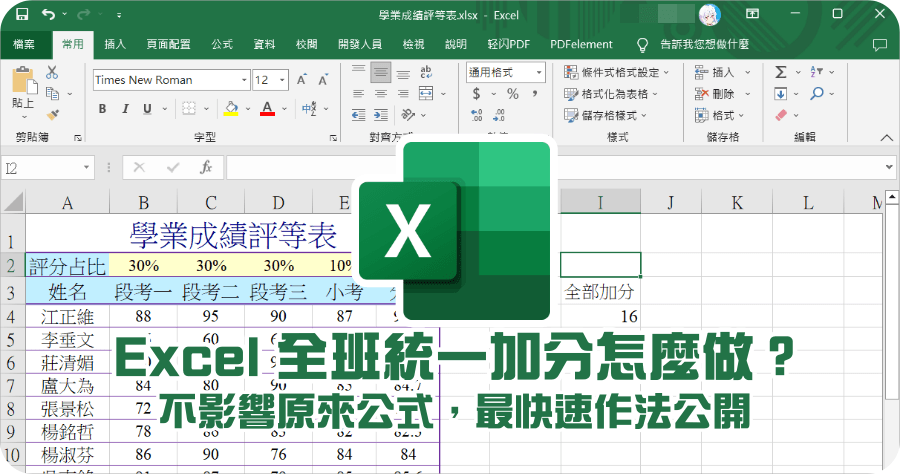Viewport: 900px width, 474px height.
Task: Click Merge and Center icon
Action: click(426, 94)
